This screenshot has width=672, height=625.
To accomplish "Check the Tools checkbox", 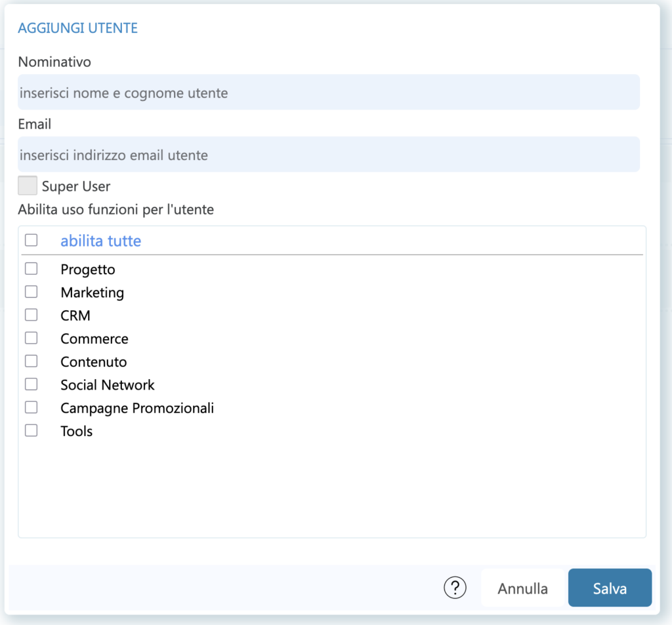I will (x=31, y=430).
